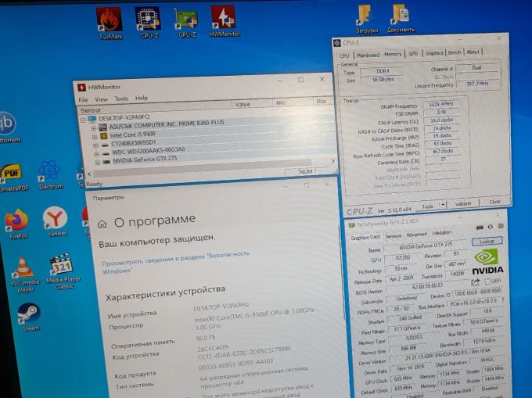The height and width of the screenshot is (398, 532).
Task: Open the CPU-Z Tools dropdown arrow
Action: (442, 204)
